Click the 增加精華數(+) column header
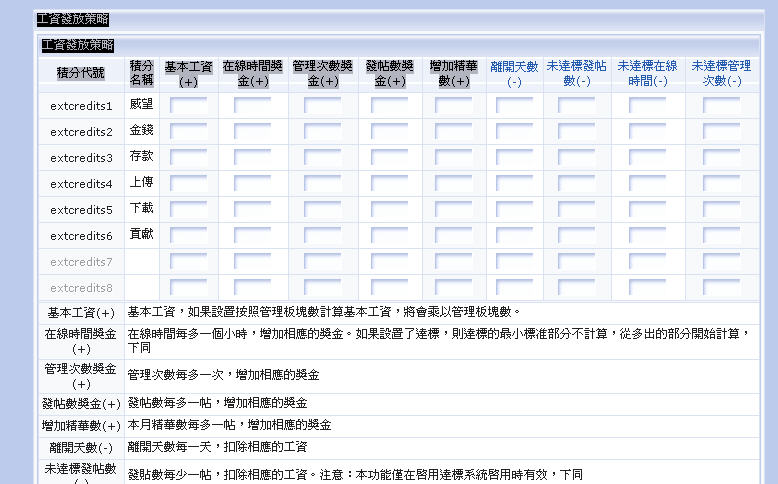Screen dimensions: 778x484 (x=454, y=73)
